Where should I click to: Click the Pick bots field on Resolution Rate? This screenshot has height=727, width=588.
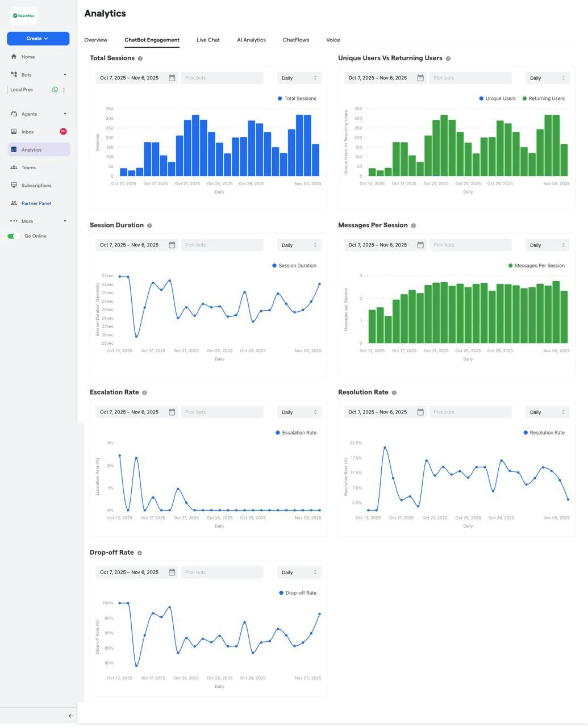click(470, 412)
